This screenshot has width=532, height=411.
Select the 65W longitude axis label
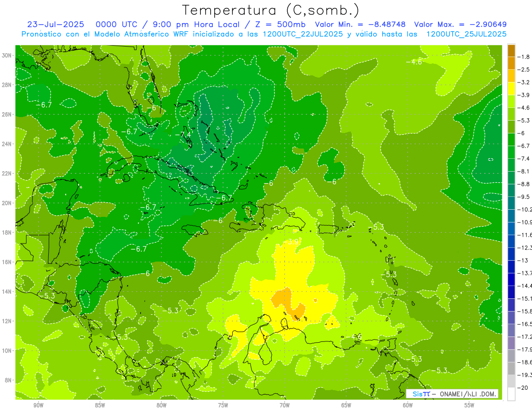point(346,405)
